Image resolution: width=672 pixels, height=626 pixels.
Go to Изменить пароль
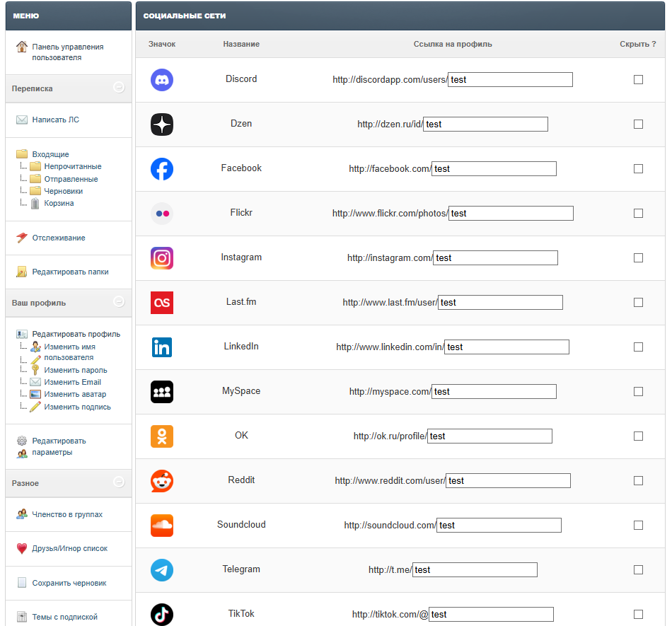[x=75, y=370]
